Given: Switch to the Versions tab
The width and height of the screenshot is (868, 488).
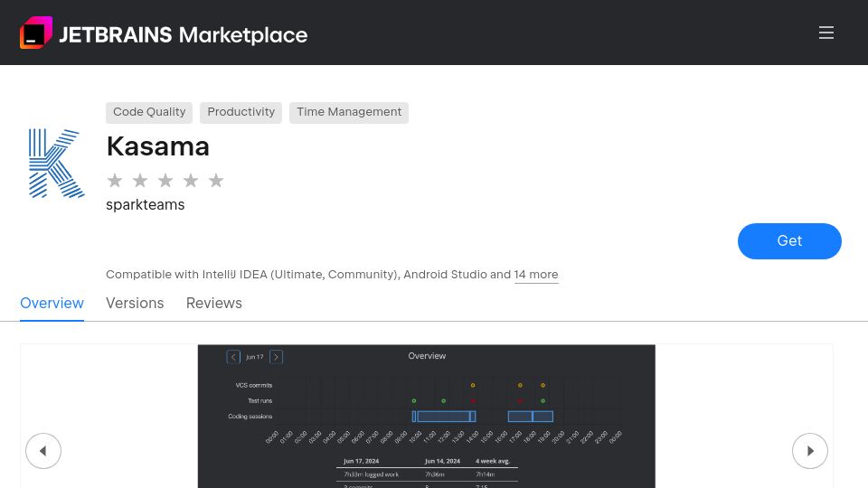Looking at the screenshot, I should pyautogui.click(x=135, y=304).
